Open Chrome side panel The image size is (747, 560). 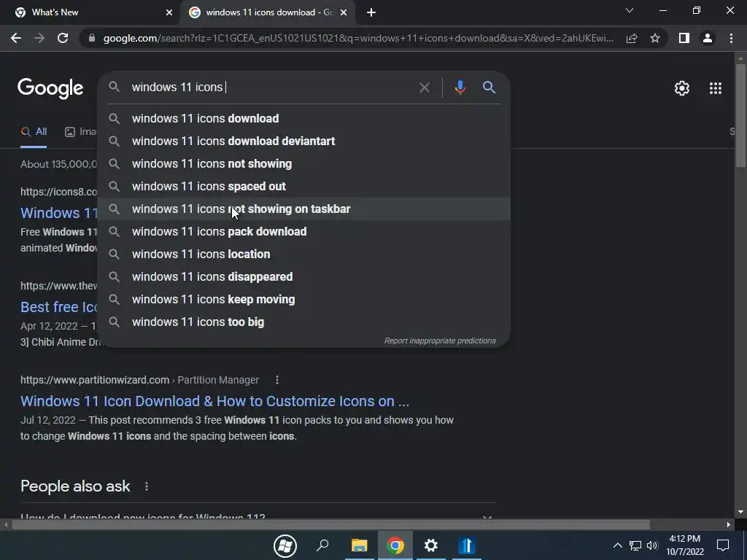tap(684, 38)
